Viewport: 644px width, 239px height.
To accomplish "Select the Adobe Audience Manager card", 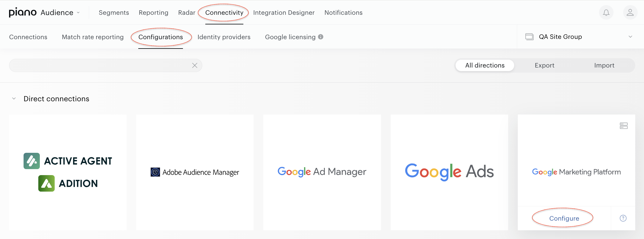I will pos(195,172).
